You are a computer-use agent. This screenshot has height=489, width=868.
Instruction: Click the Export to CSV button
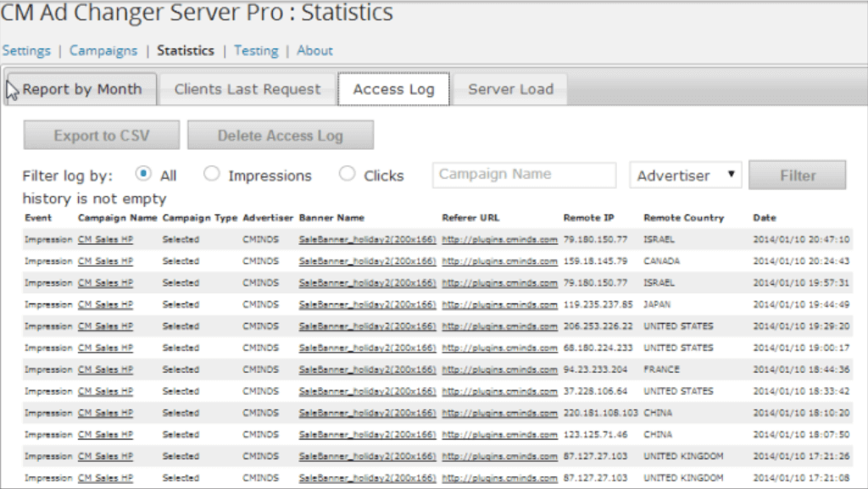[102, 136]
